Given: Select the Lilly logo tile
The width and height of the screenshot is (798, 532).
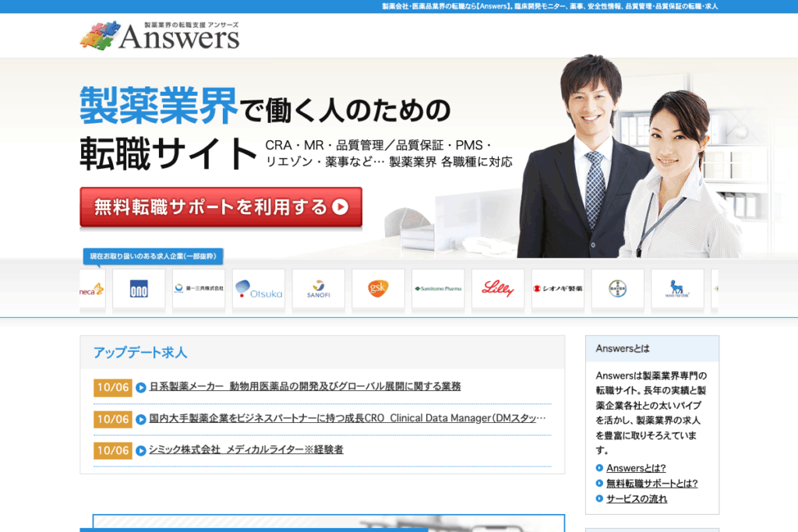Looking at the screenshot, I should click(x=498, y=289).
